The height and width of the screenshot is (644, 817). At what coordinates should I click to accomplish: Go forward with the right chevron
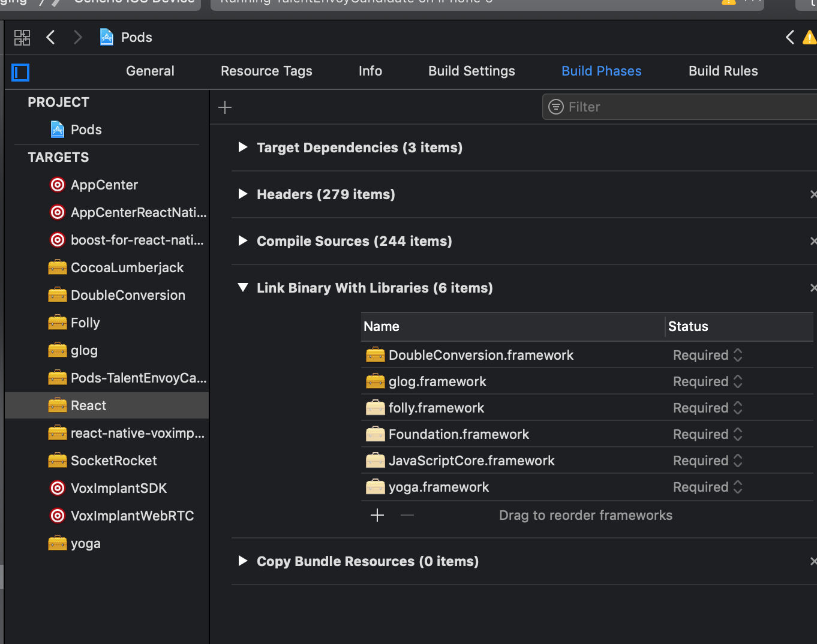(78, 37)
